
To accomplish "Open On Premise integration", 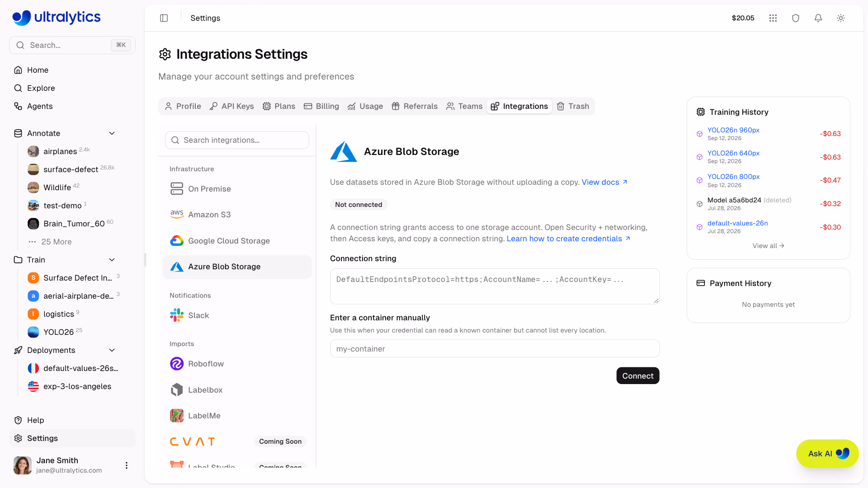I will point(237,189).
